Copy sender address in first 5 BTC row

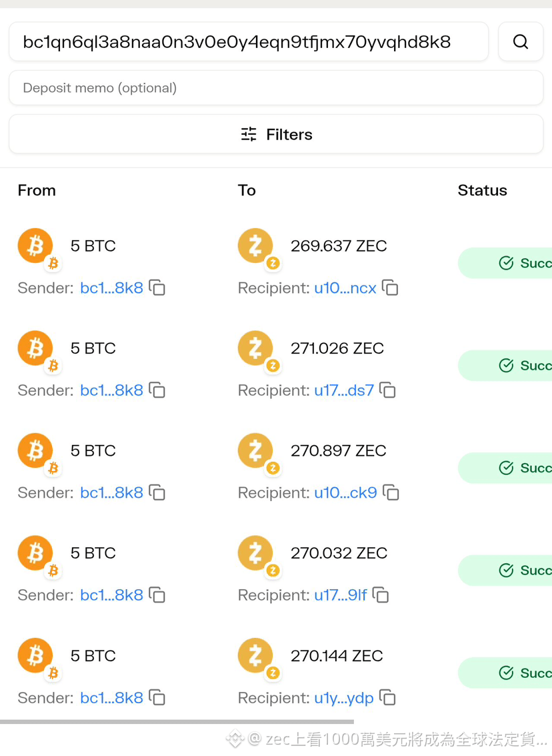(x=157, y=288)
